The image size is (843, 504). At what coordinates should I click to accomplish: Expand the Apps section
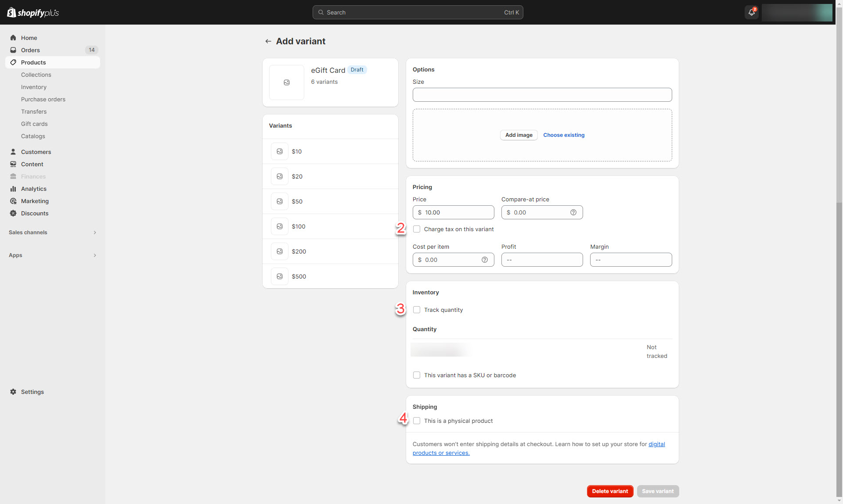53,255
